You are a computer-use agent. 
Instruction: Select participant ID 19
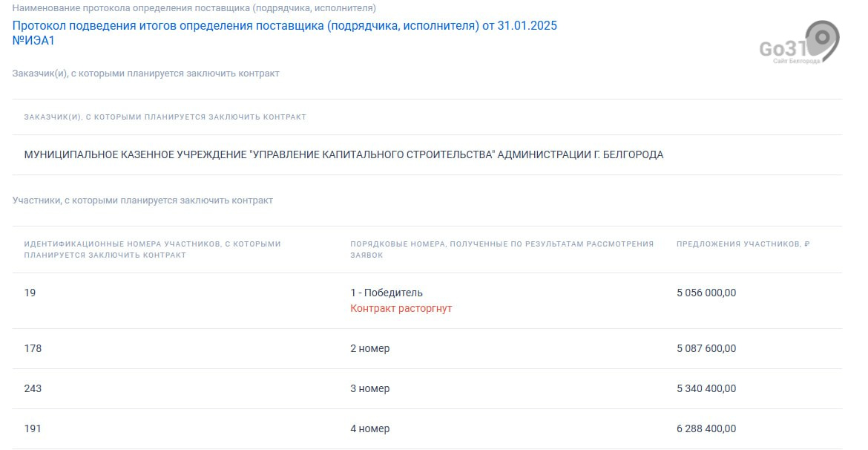click(x=30, y=293)
